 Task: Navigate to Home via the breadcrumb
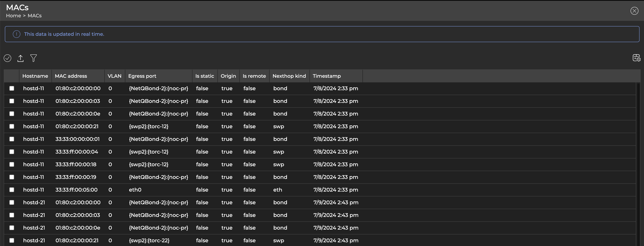(13, 15)
